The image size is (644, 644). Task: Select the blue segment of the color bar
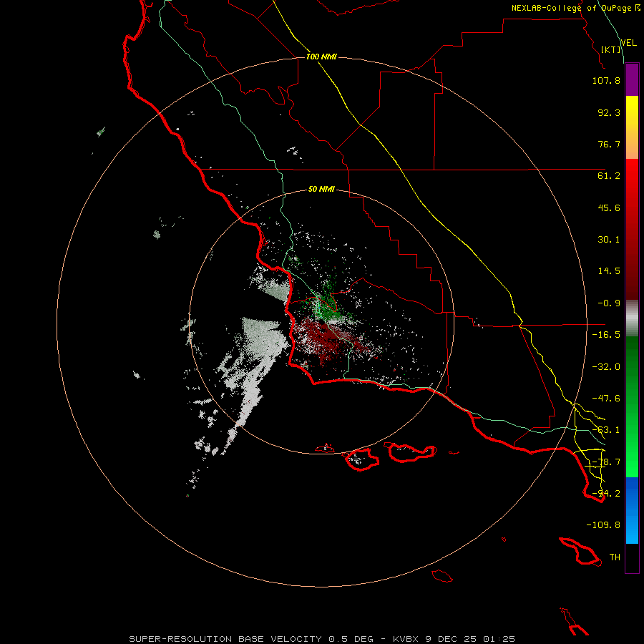[632, 510]
